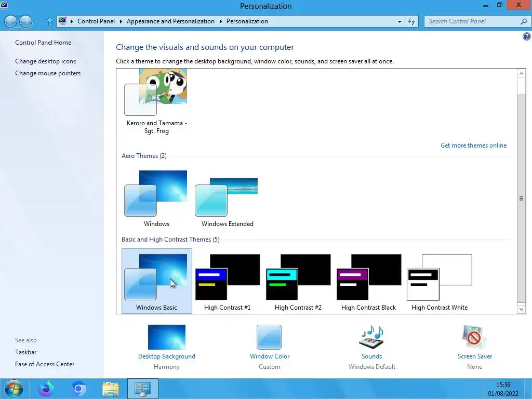Open Desktop Background settings icon
532x399 pixels.
coord(167,337)
